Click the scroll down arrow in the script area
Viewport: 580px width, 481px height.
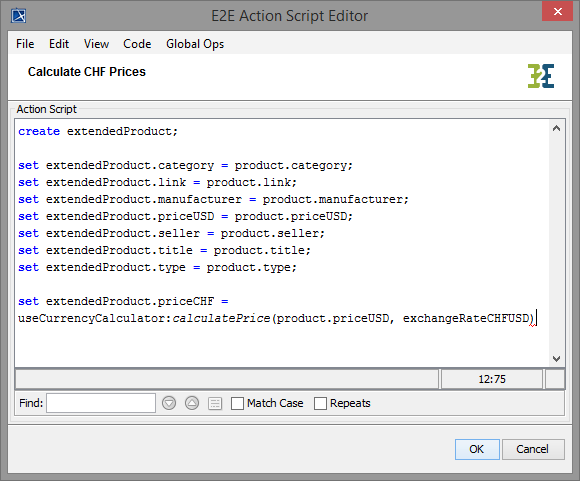[x=556, y=358]
